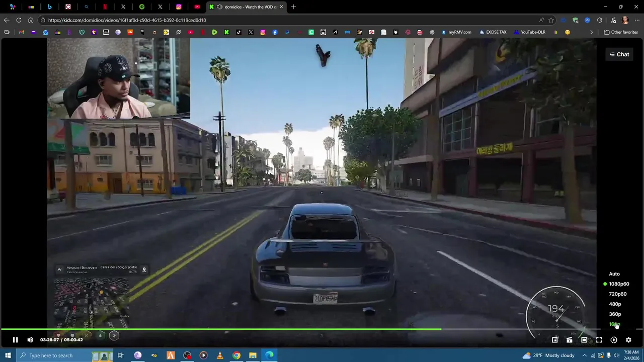Add this page to favorites
This screenshot has width=644, height=362.
coord(551,20)
